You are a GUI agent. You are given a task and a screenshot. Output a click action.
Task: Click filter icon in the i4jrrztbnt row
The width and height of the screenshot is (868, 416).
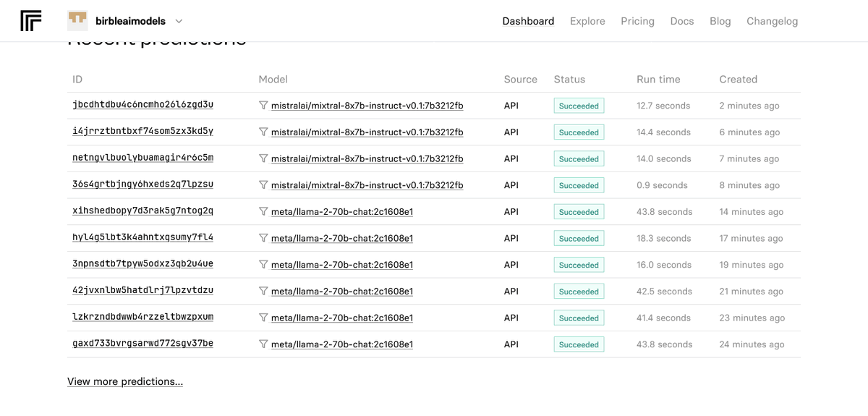[263, 132]
